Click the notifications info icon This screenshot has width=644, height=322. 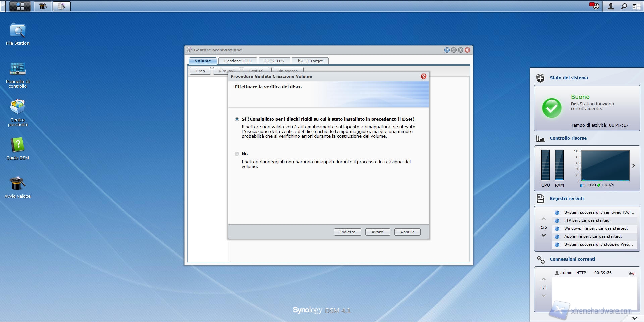595,6
